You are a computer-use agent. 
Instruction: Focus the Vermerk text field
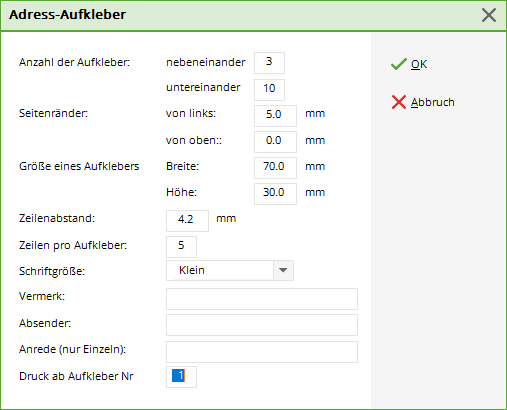coord(262,299)
